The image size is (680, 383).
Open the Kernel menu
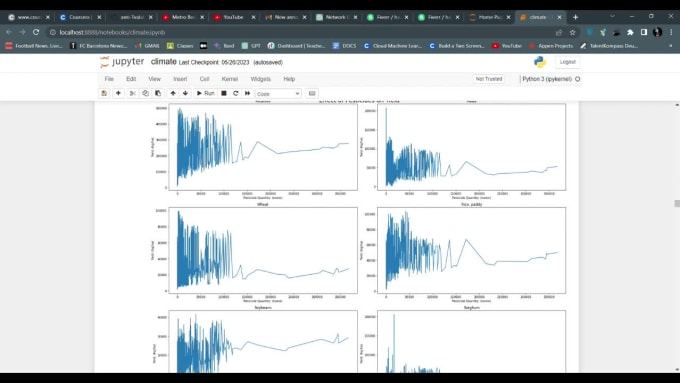230,79
